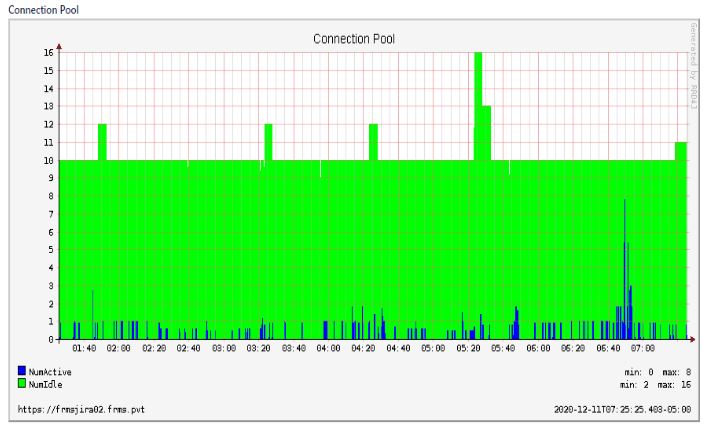Click the 02:40 time axis label
713x430 pixels.
[189, 348]
